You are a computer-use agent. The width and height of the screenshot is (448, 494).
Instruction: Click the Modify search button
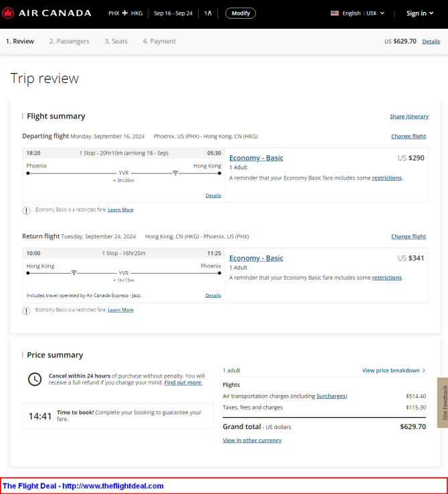click(241, 13)
